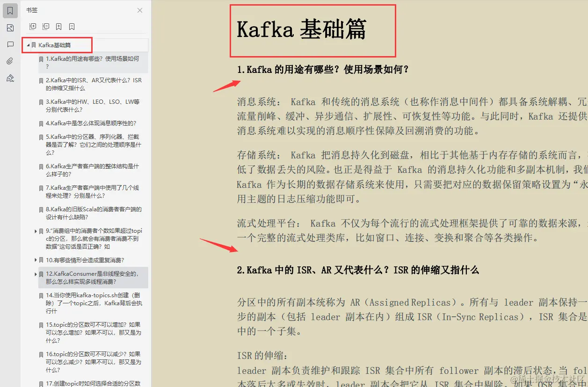Open the Bookmarks sidebar panel icon

pyautogui.click(x=10, y=11)
